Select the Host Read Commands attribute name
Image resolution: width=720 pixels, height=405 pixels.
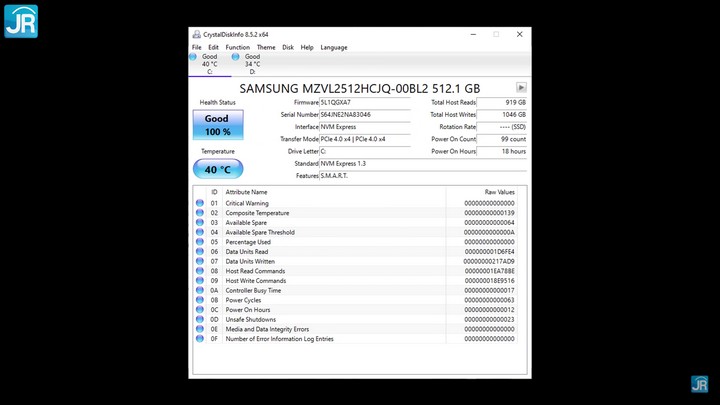coord(255,271)
